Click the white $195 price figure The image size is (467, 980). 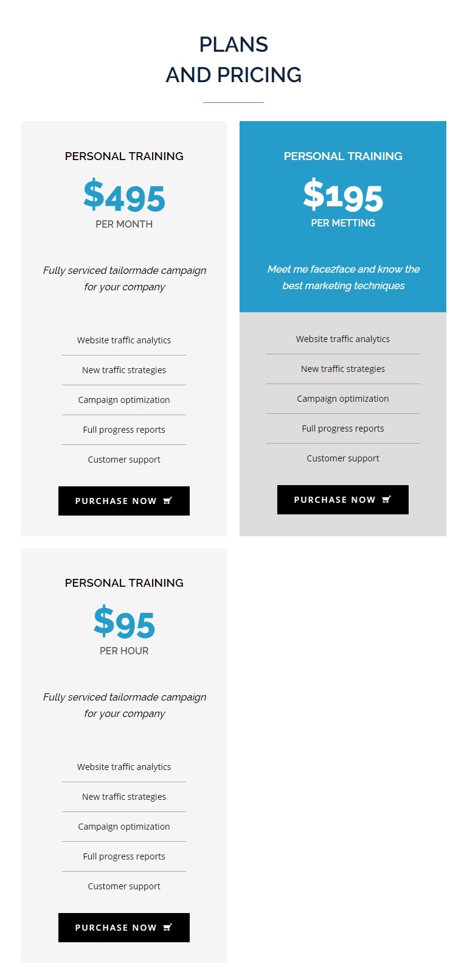point(343,196)
